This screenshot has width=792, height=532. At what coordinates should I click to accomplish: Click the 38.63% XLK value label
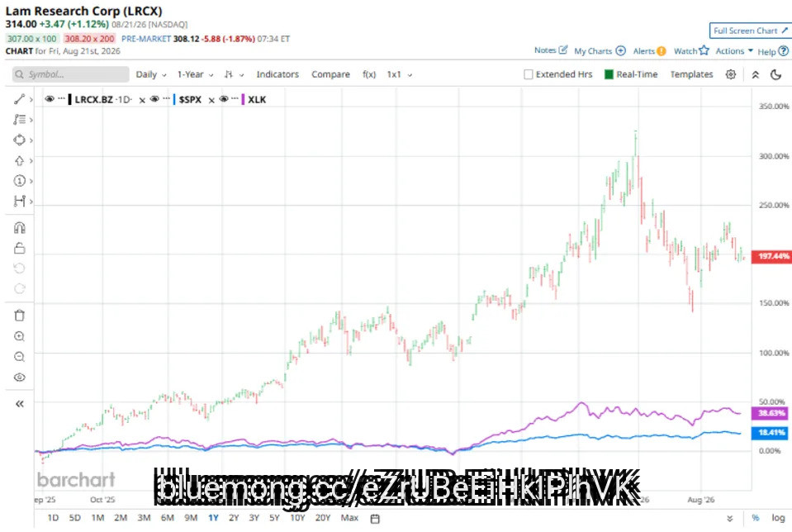(771, 413)
